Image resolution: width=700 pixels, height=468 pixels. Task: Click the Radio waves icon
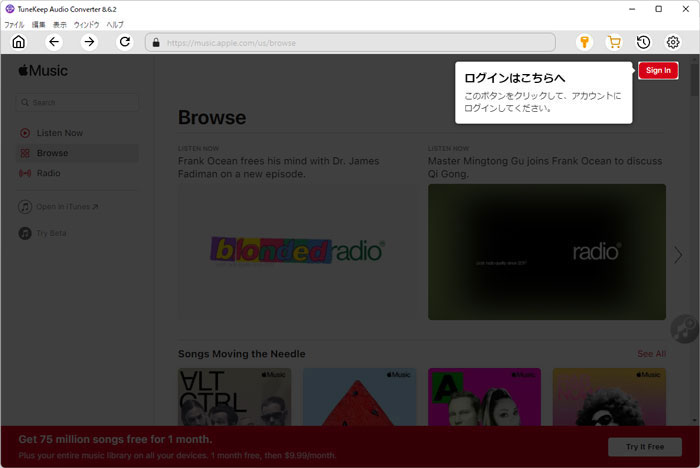pyautogui.click(x=25, y=173)
